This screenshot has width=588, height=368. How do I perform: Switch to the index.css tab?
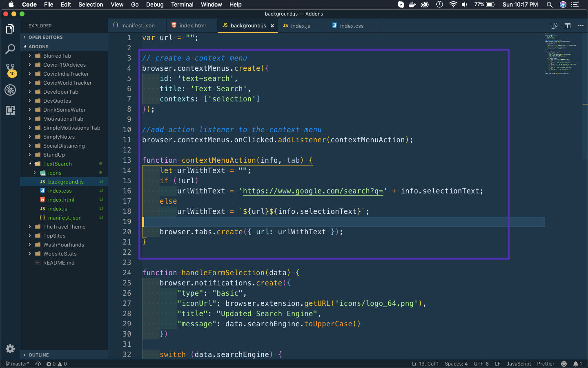coord(351,25)
